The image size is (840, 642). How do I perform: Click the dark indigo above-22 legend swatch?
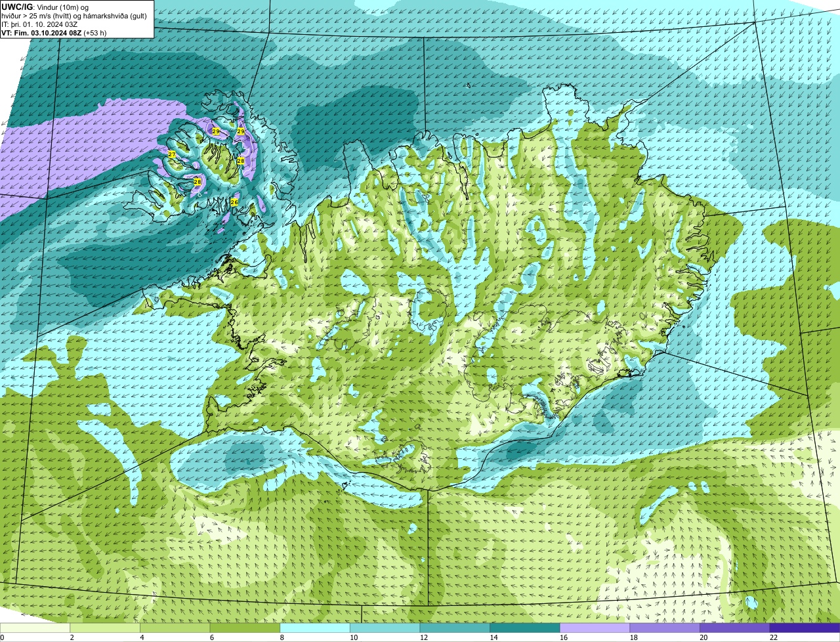[805, 628]
